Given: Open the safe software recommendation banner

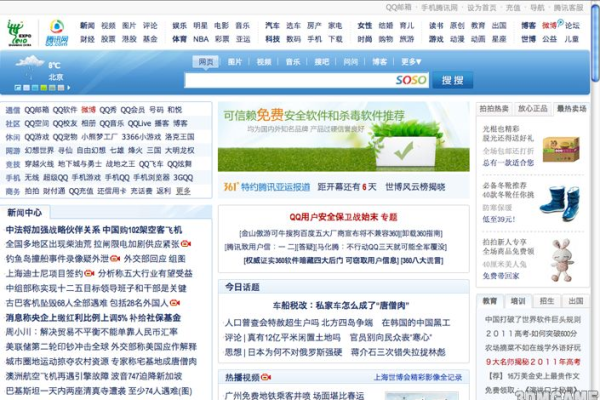Looking at the screenshot, I should click(344, 137).
